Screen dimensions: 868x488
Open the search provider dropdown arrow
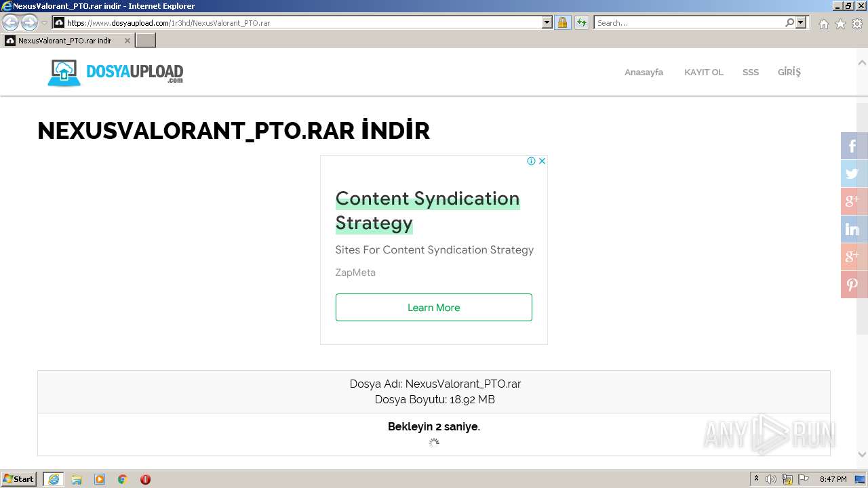coord(801,22)
